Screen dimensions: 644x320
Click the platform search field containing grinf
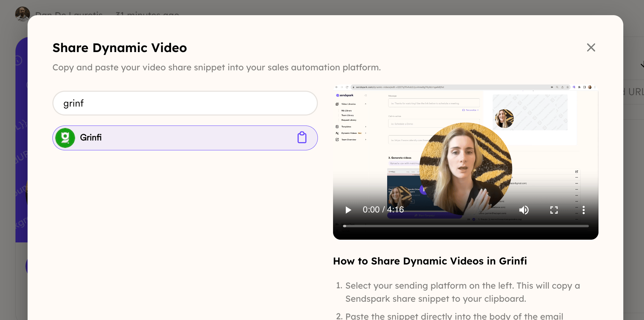coord(185,103)
